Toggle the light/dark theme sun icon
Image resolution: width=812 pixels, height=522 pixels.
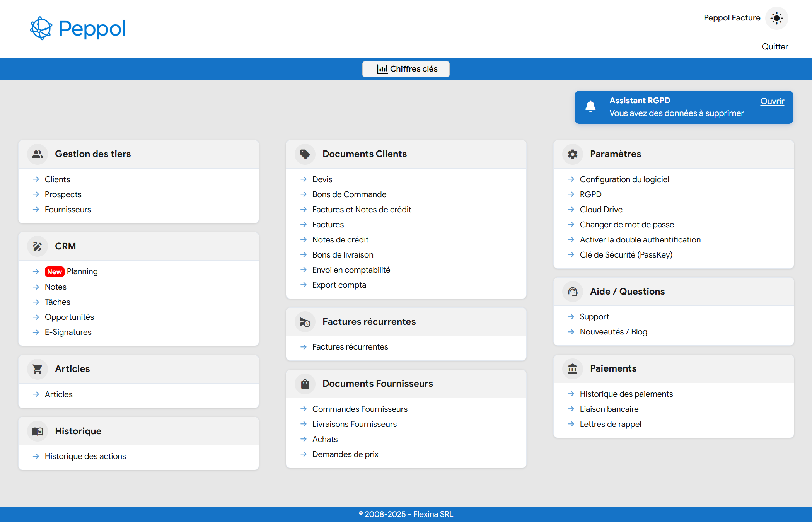click(776, 18)
